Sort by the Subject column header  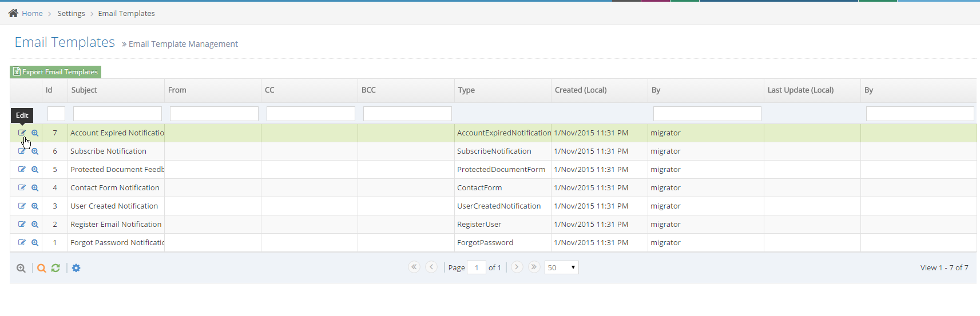click(84, 90)
